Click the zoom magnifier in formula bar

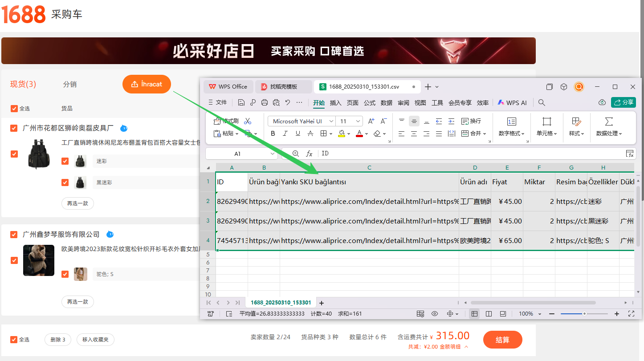click(x=296, y=154)
